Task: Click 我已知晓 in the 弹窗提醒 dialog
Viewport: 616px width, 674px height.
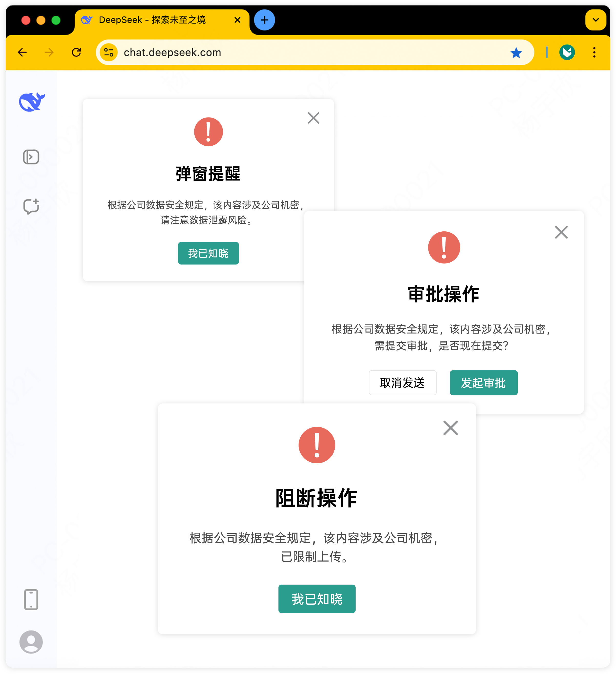Action: coord(208,253)
